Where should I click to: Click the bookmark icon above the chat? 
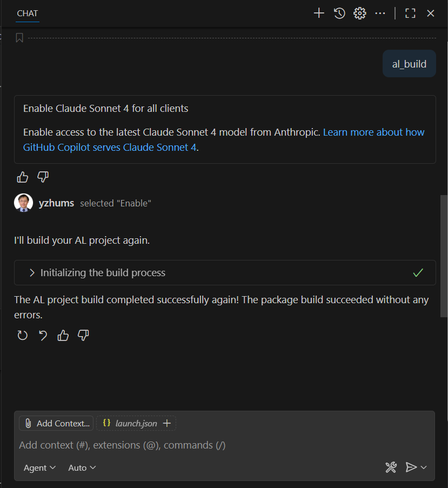(19, 38)
